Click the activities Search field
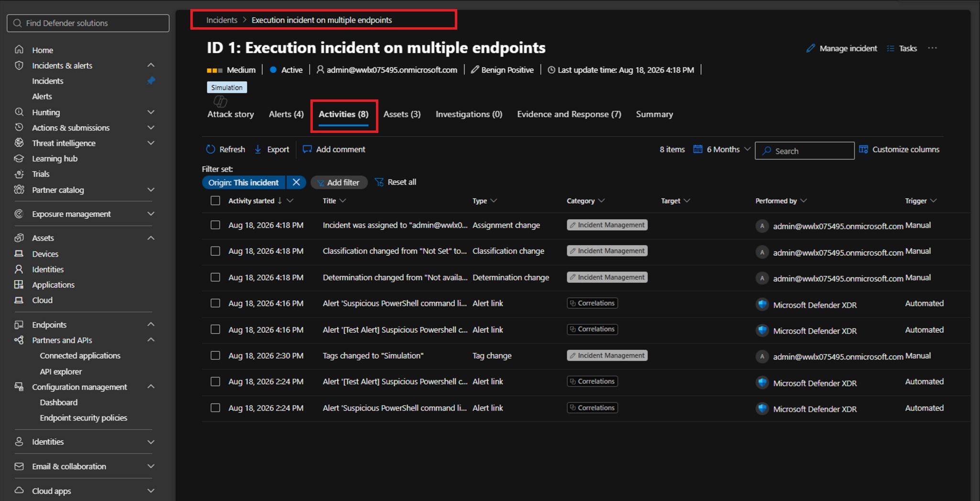Image resolution: width=980 pixels, height=501 pixels. coord(804,151)
